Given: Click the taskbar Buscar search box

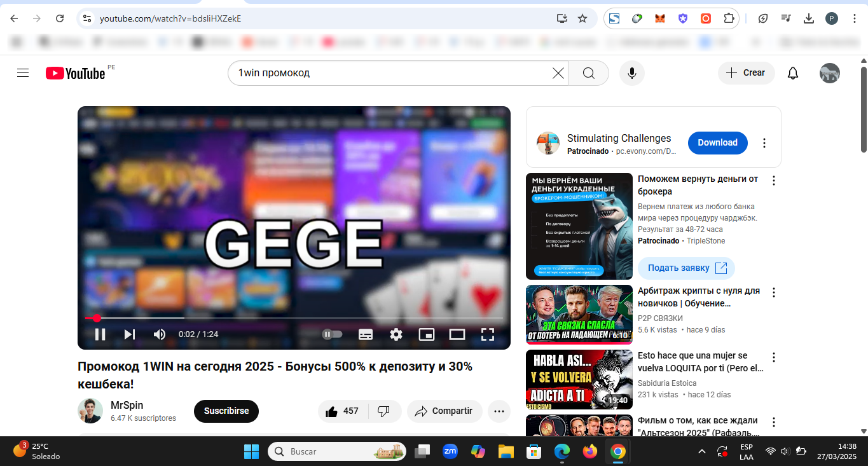Looking at the screenshot, I should (337, 451).
